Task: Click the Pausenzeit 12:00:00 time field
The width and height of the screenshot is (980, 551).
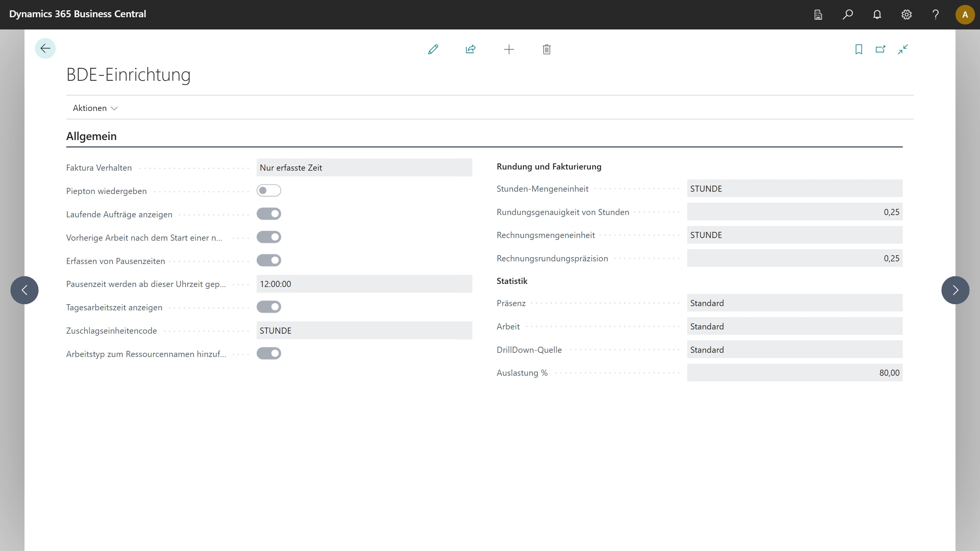Action: point(364,284)
